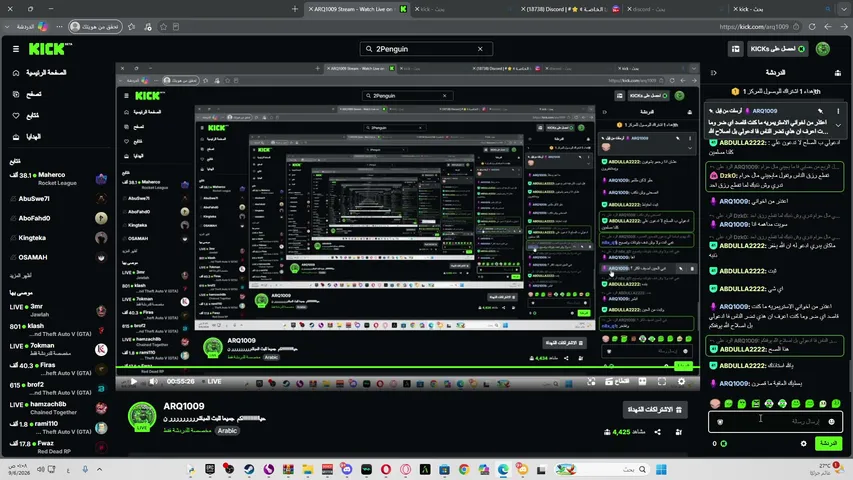853x480 pixels.
Task: Share the stream with the share icon
Action: [x=658, y=432]
